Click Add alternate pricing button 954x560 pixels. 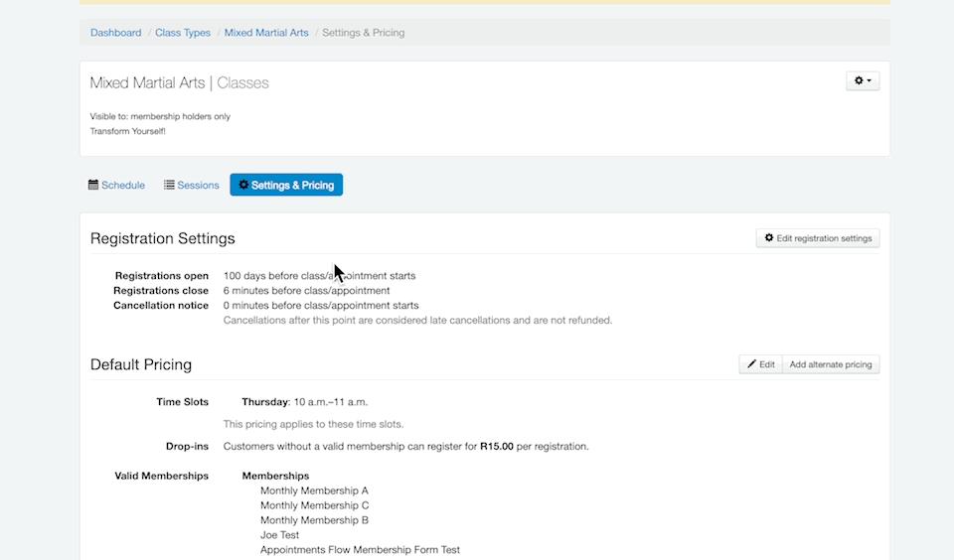point(830,364)
